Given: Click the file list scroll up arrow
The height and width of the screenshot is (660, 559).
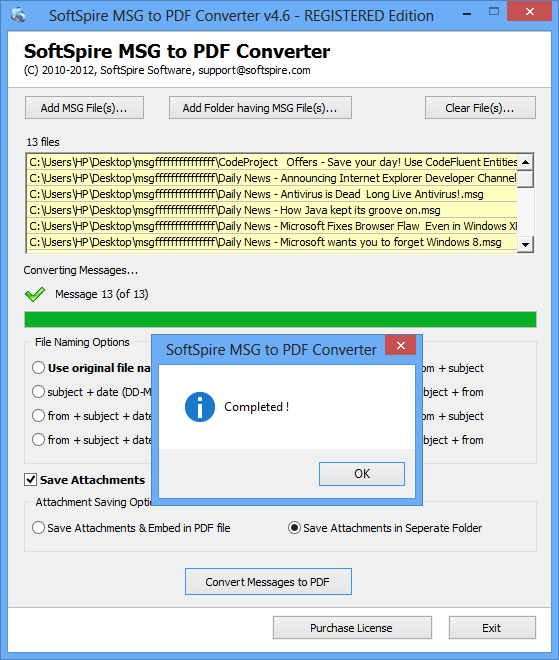Looking at the screenshot, I should [x=525, y=162].
